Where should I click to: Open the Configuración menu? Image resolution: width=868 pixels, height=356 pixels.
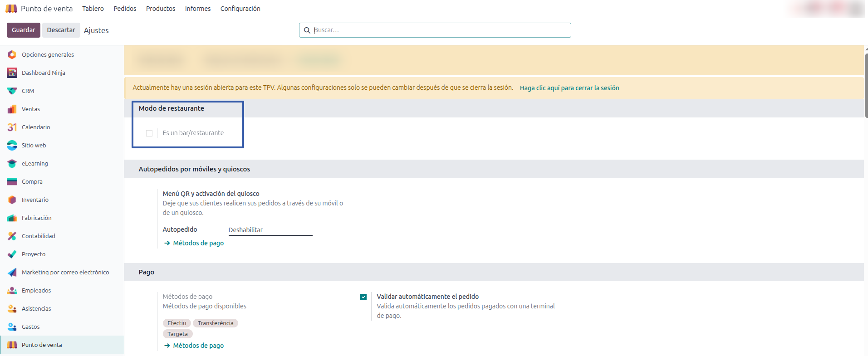[x=240, y=9]
